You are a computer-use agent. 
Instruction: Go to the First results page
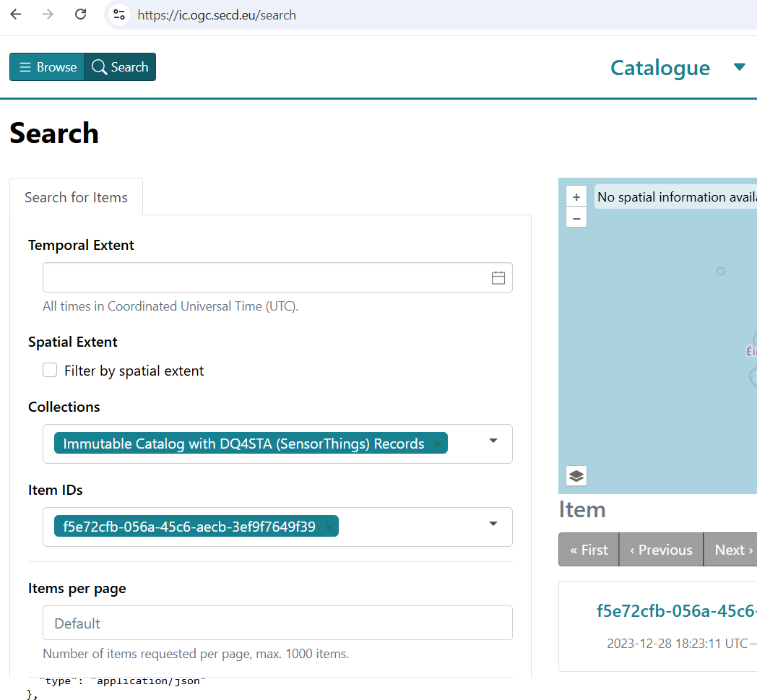589,550
